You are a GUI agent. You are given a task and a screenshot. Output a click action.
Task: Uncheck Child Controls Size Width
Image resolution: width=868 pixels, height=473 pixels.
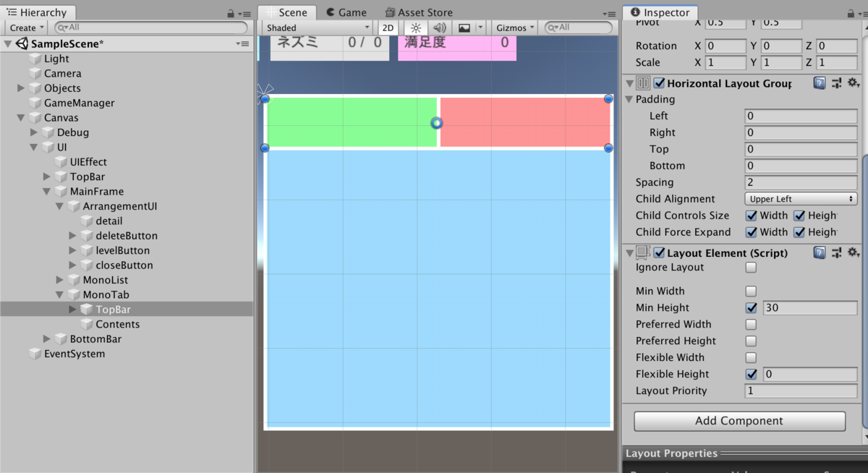tap(752, 216)
